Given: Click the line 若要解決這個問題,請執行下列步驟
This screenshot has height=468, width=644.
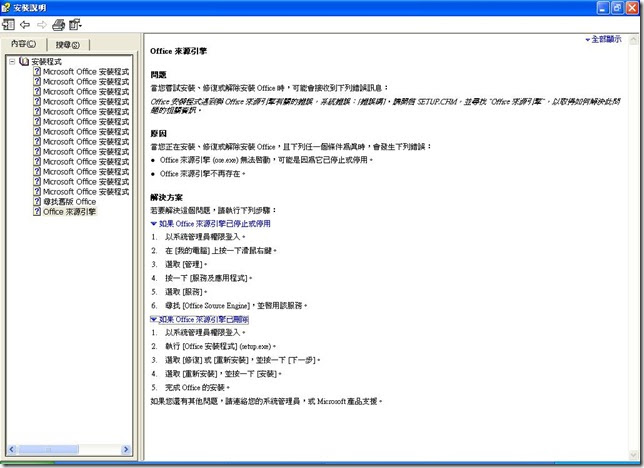Looking at the screenshot, I should [x=214, y=210].
